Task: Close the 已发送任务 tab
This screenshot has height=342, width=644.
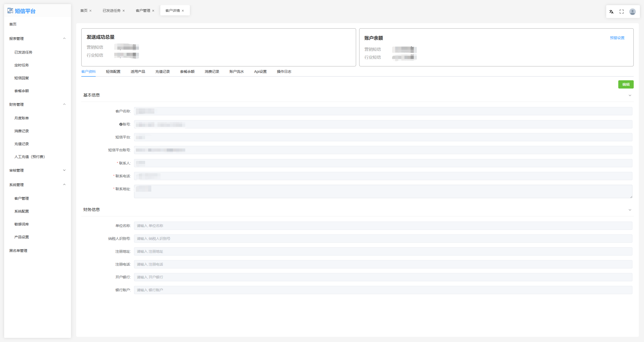Action: click(x=124, y=11)
